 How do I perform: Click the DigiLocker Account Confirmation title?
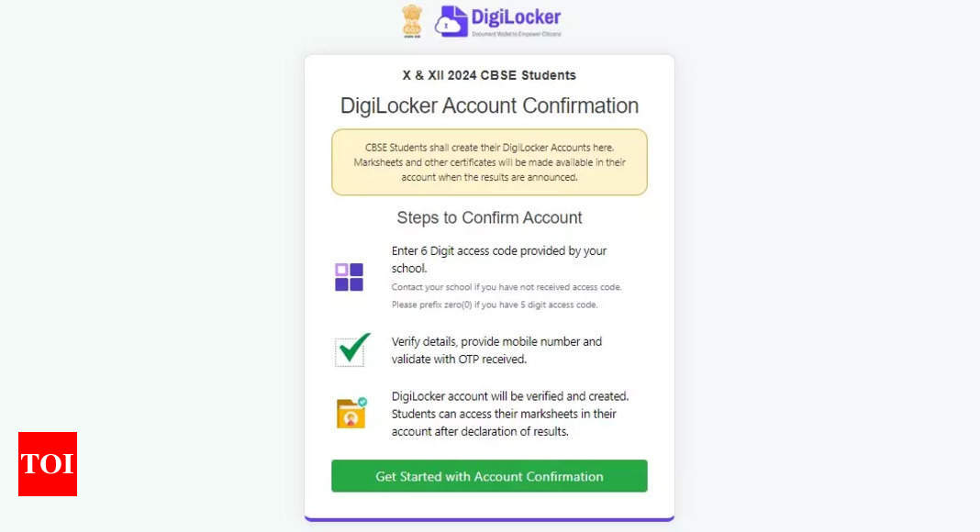pos(489,105)
